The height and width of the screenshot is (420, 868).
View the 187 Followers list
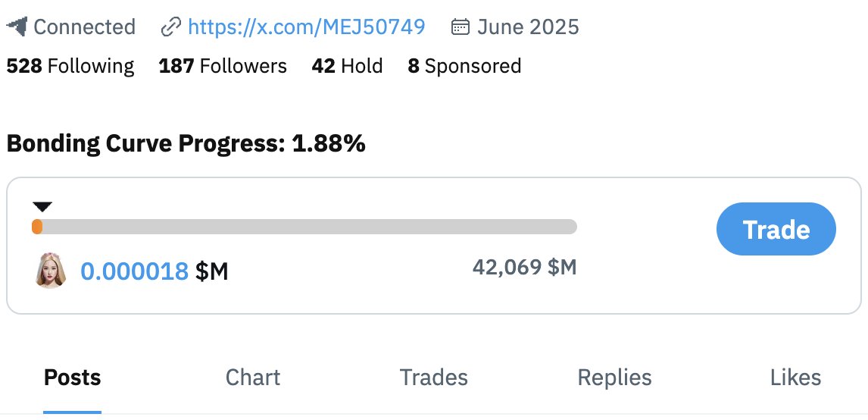[x=223, y=66]
